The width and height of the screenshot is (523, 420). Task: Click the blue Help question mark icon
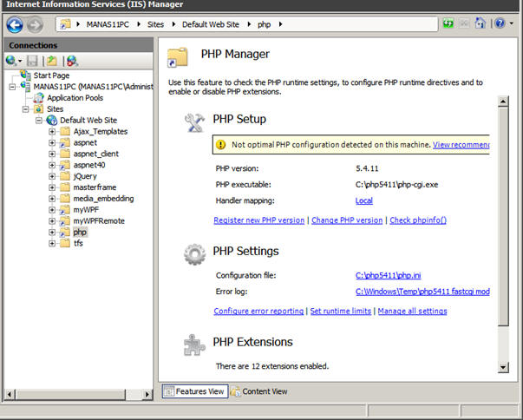coord(500,23)
